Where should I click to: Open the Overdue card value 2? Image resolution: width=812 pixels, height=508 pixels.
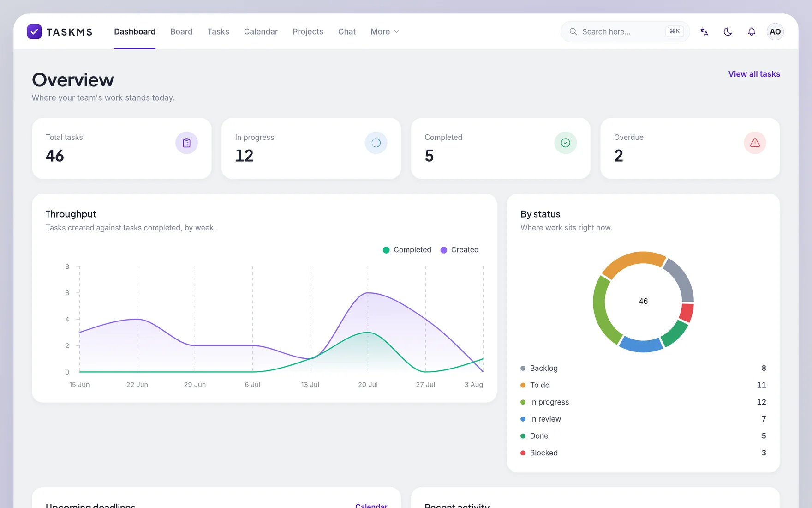click(619, 156)
